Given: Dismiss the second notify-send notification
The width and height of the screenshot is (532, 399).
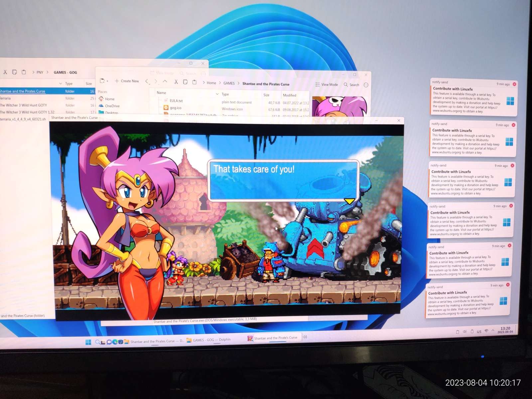Looking at the screenshot, I should pos(513,125).
